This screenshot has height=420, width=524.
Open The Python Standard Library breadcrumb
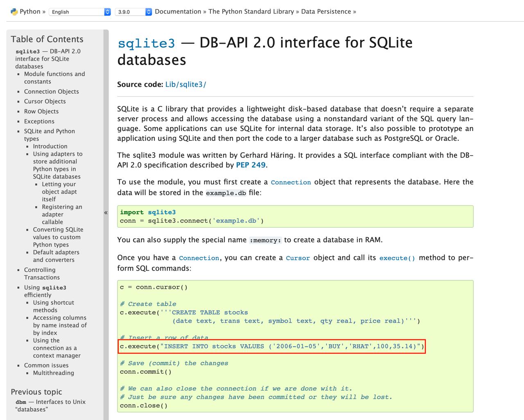251,11
